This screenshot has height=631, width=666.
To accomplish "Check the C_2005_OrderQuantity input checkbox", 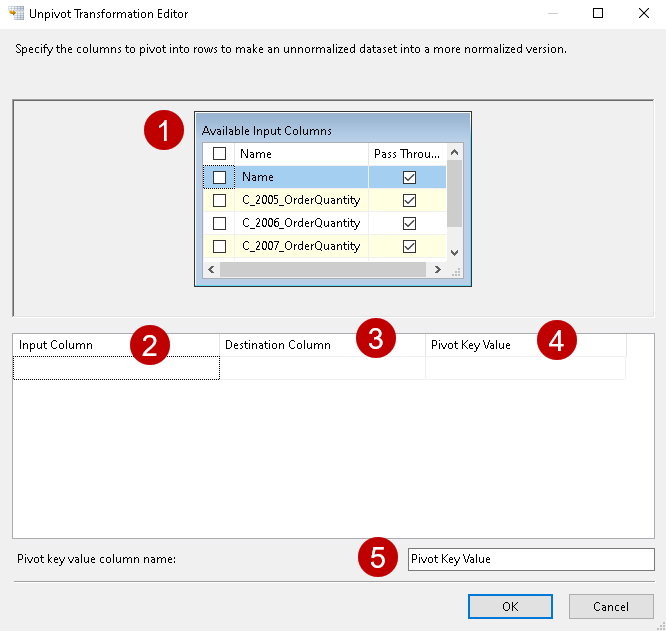I will pyautogui.click(x=219, y=200).
